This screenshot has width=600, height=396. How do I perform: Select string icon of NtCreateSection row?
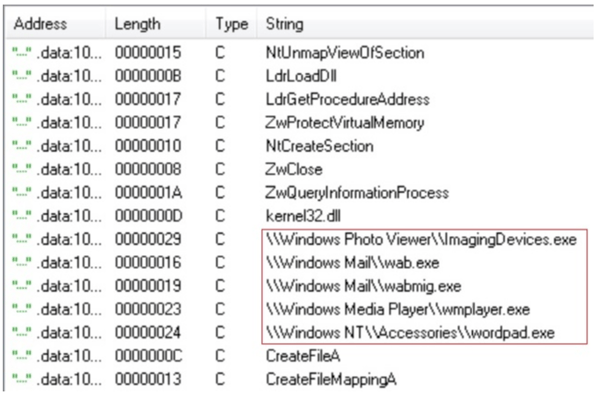click(21, 146)
